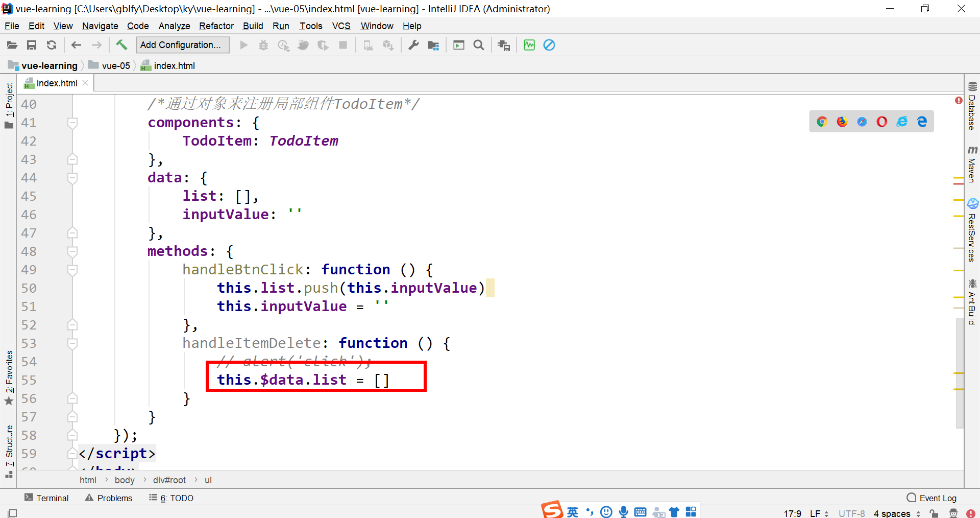
Task: Open the Refactor menu
Action: [x=216, y=26]
